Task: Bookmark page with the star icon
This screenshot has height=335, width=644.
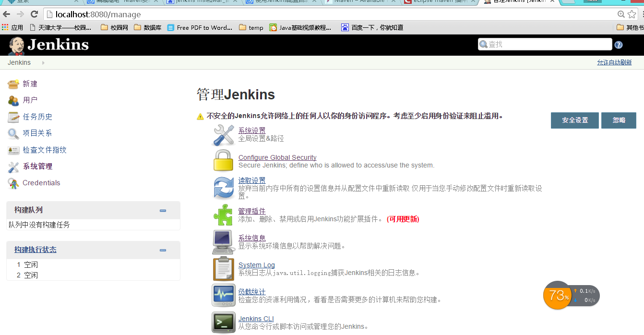Action: click(632, 14)
